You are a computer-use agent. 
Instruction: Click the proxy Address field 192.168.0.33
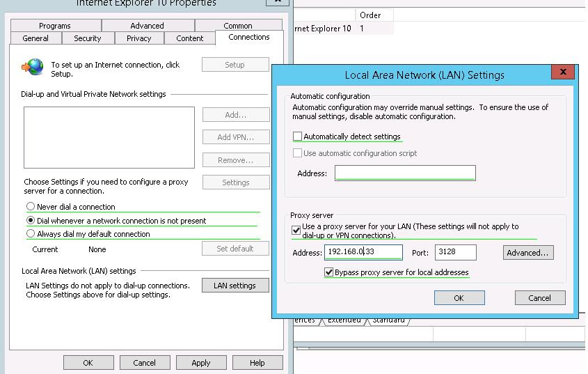pos(363,252)
